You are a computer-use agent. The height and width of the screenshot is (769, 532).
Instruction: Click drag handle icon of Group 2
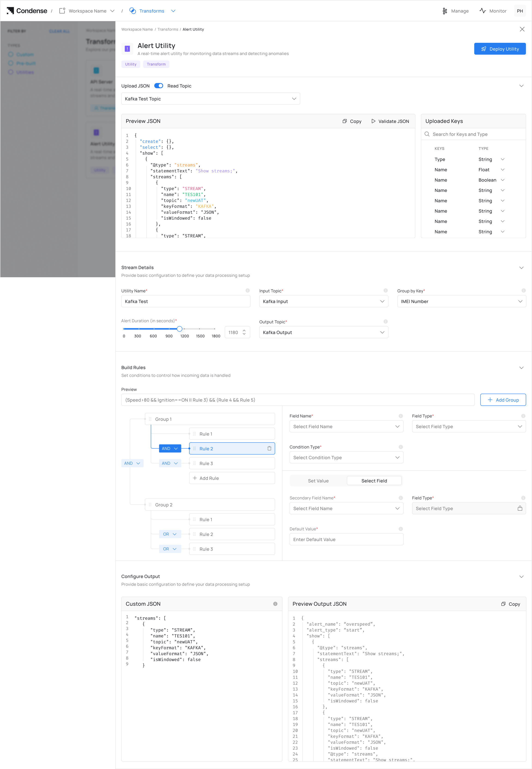click(150, 505)
